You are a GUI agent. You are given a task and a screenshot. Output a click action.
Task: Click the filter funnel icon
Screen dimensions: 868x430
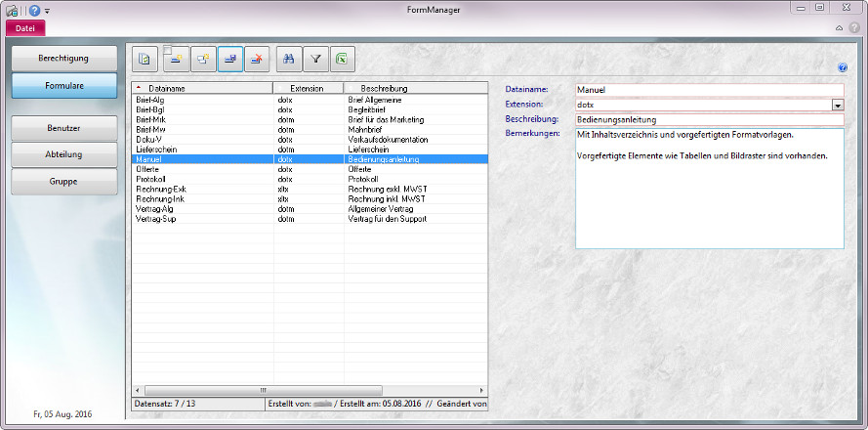(316, 59)
